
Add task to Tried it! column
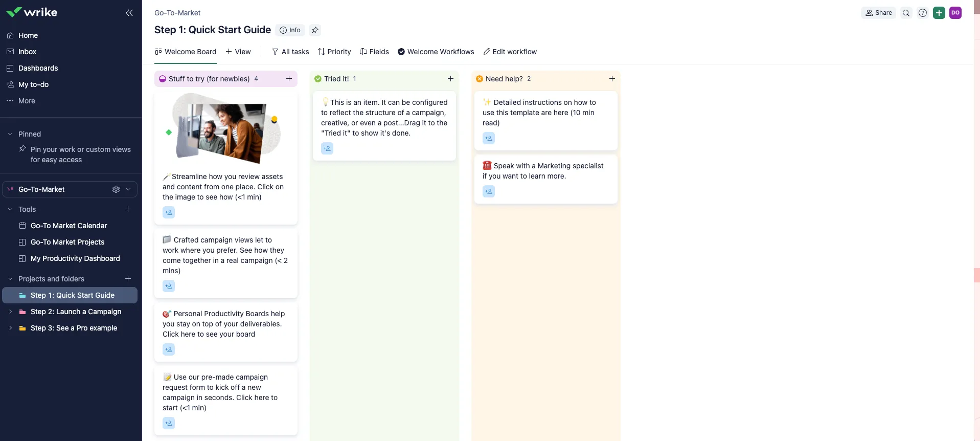click(450, 79)
